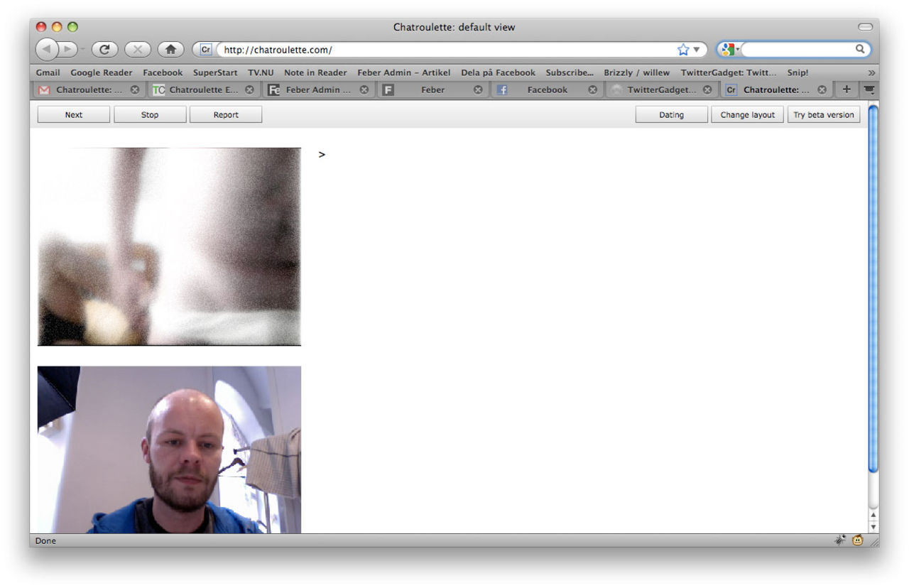The width and height of the screenshot is (909, 588).
Task: Click the magnifying glass in the search box
Action: tap(859, 49)
